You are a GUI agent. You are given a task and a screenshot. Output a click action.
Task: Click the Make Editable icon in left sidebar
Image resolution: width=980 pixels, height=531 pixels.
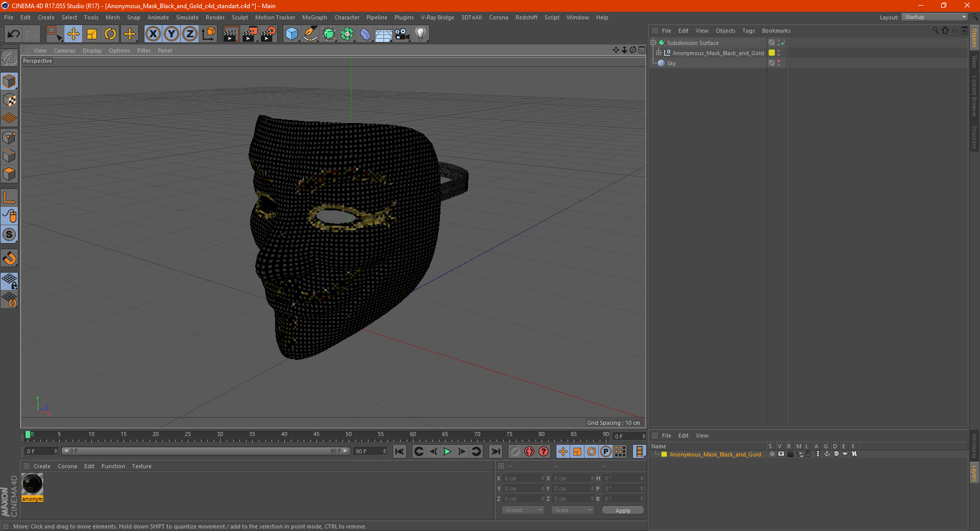tap(9, 58)
